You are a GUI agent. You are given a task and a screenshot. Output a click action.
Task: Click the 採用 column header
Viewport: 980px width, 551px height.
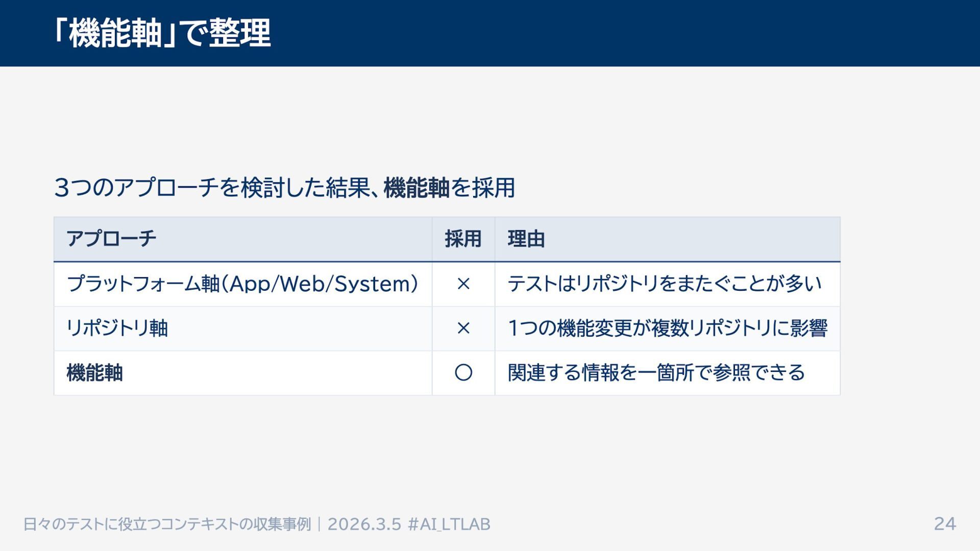tap(463, 239)
